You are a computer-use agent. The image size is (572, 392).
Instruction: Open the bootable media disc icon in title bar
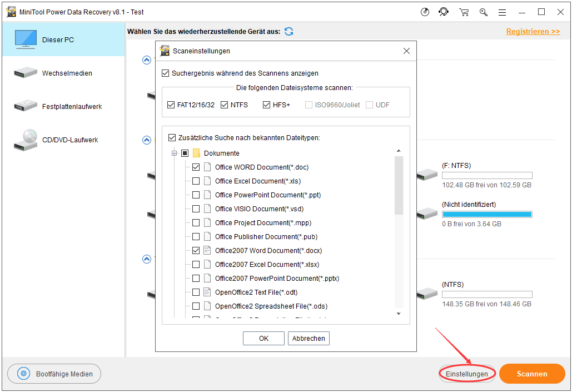pyautogui.click(x=425, y=12)
